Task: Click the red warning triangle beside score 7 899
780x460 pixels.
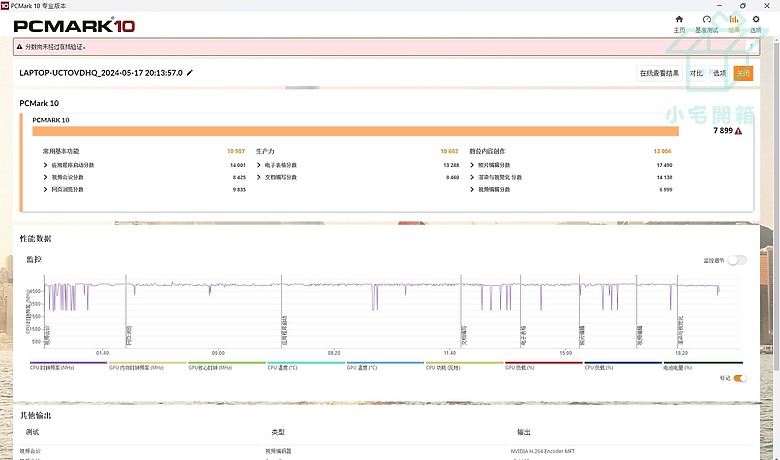Action: pyautogui.click(x=738, y=131)
